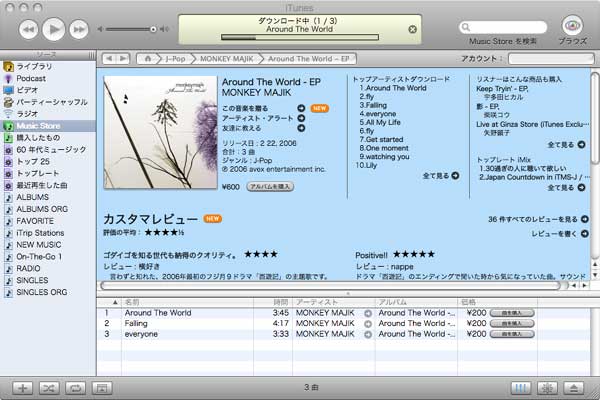Viewport: 600px width, 400px height.
Task: Sort by the 名前 column header
Action: click(188, 302)
